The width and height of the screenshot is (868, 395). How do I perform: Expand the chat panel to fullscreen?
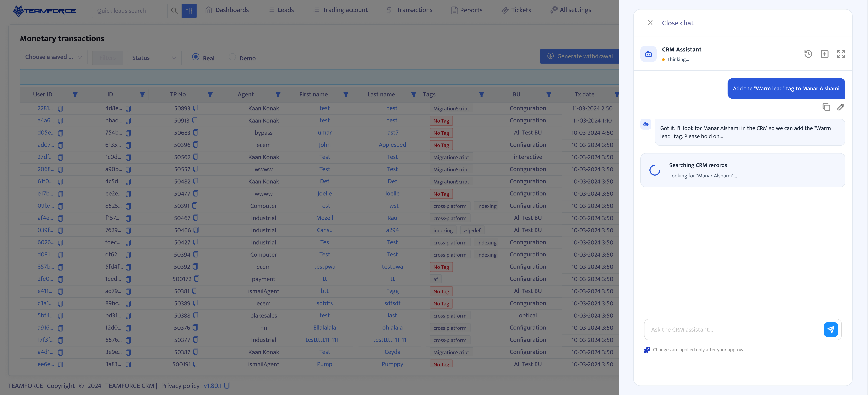pos(841,54)
